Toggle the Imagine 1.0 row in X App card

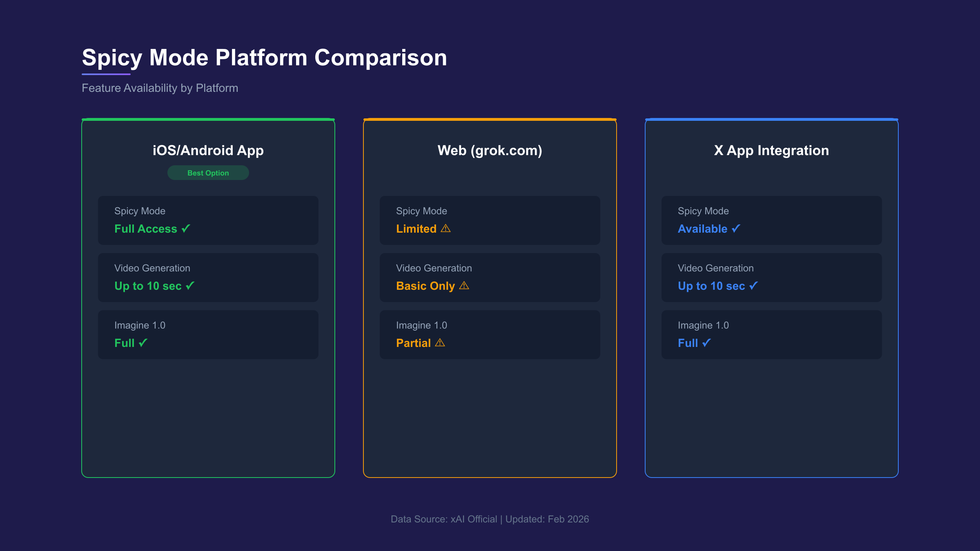pyautogui.click(x=771, y=335)
